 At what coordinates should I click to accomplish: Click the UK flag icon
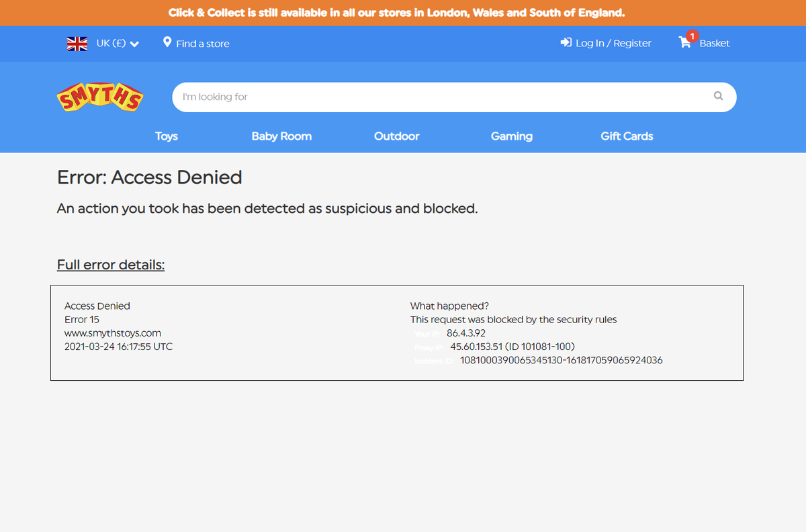point(77,44)
